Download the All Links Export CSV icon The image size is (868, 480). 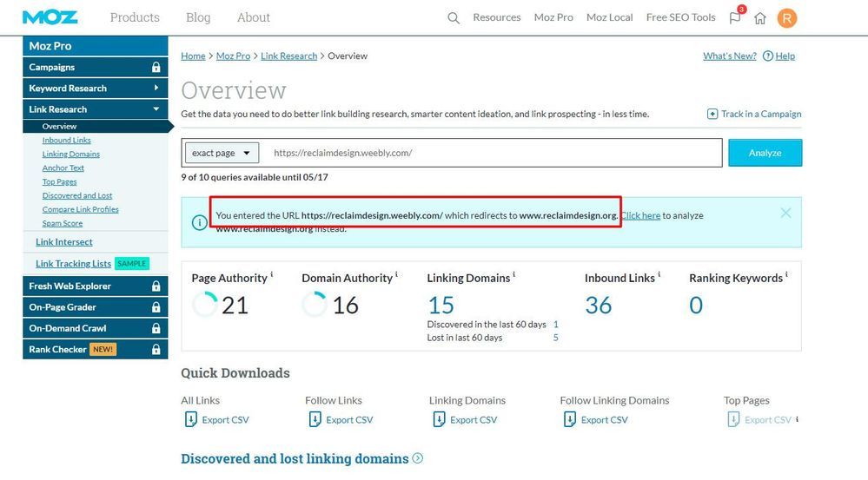click(x=191, y=420)
